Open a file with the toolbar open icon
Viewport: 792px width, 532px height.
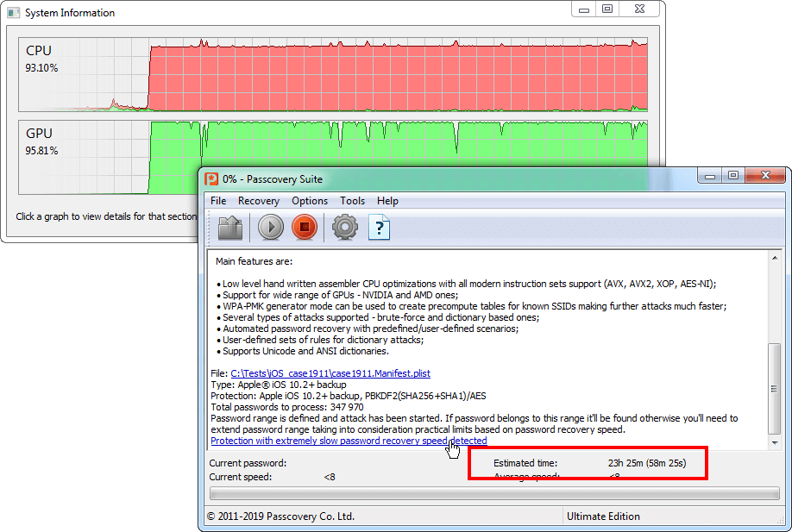[x=229, y=228]
